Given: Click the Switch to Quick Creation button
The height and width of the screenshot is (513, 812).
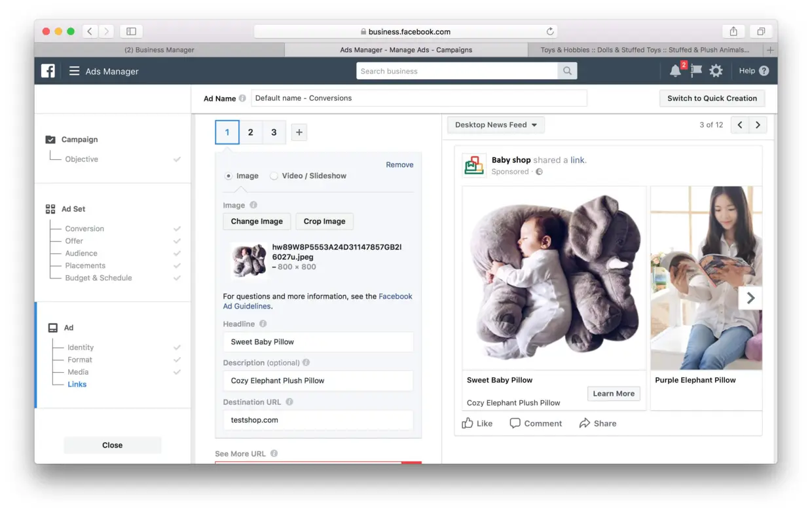Looking at the screenshot, I should (712, 98).
